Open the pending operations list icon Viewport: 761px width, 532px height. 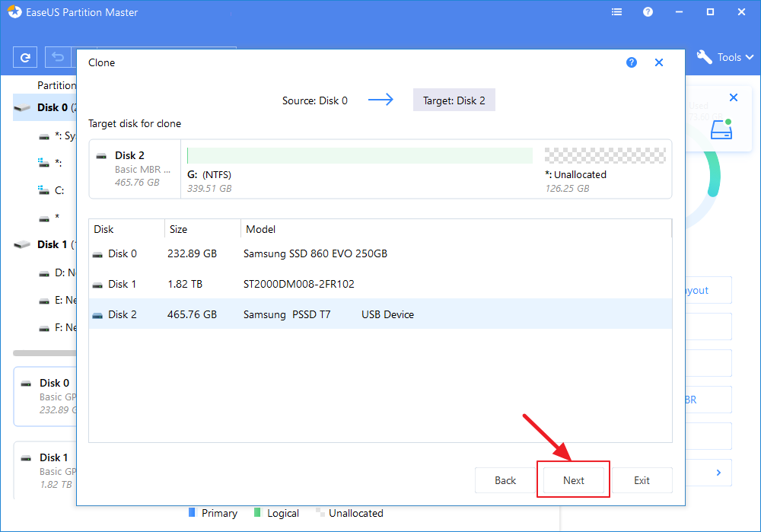(616, 11)
